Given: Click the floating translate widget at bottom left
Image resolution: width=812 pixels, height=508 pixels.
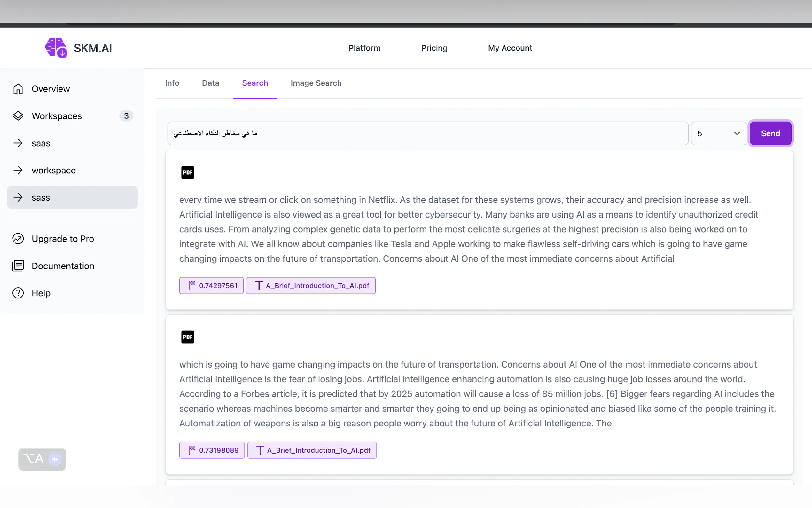Looking at the screenshot, I should 42,459.
